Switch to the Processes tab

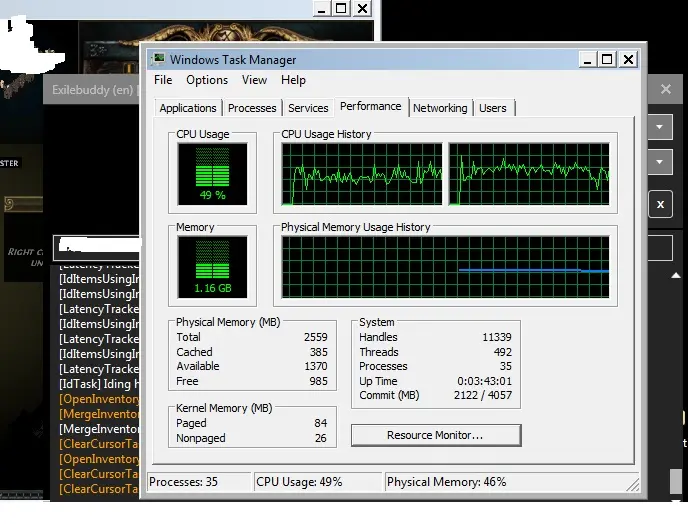[x=252, y=108]
